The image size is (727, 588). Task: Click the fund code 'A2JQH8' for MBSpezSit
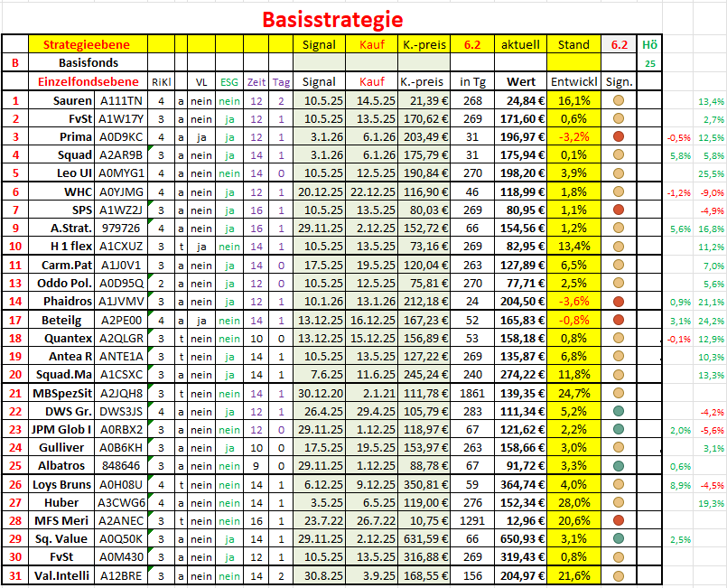point(120,393)
